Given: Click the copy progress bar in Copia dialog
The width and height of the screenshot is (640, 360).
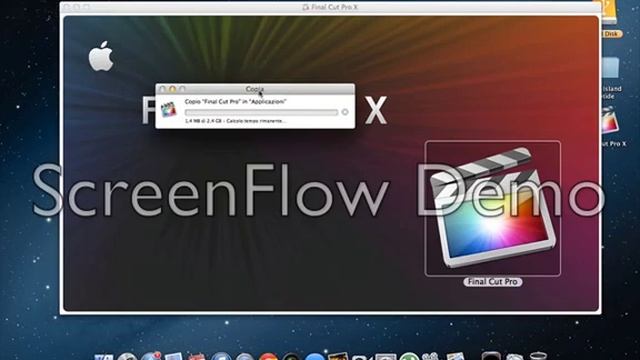Looking at the screenshot, I should click(x=261, y=112).
